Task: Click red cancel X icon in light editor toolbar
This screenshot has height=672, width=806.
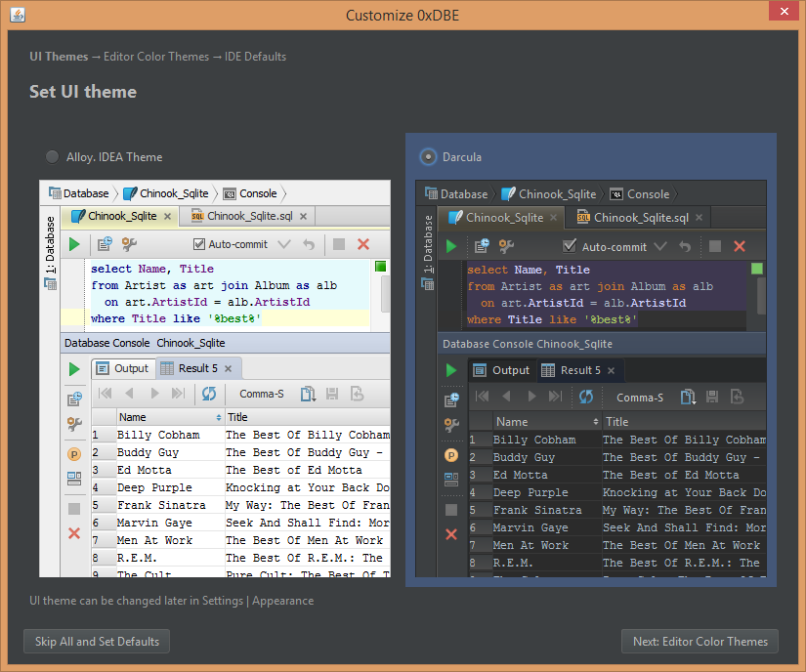Action: pos(363,244)
